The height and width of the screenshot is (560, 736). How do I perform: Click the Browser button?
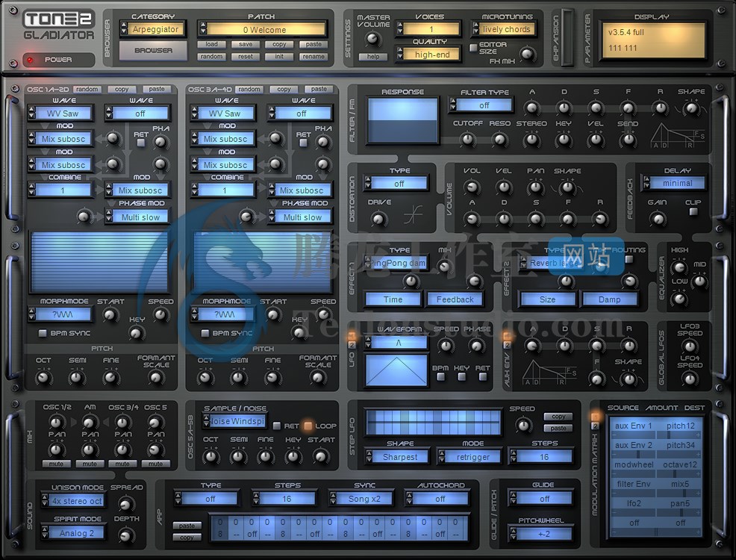click(x=152, y=51)
